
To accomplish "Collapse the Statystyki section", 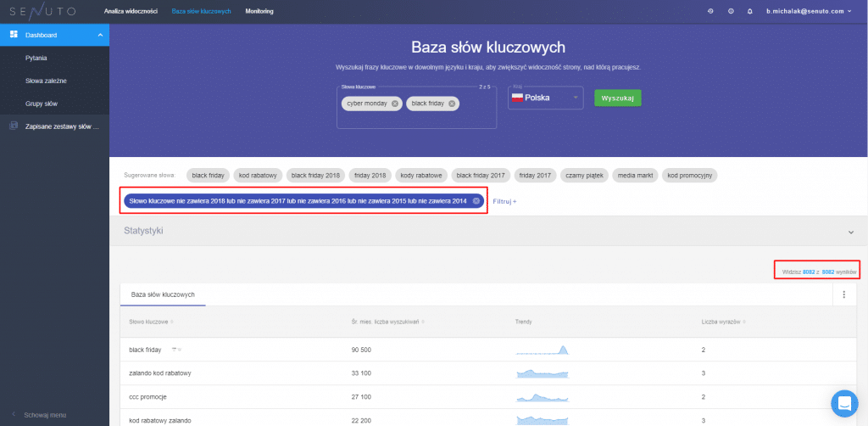I will pos(850,231).
